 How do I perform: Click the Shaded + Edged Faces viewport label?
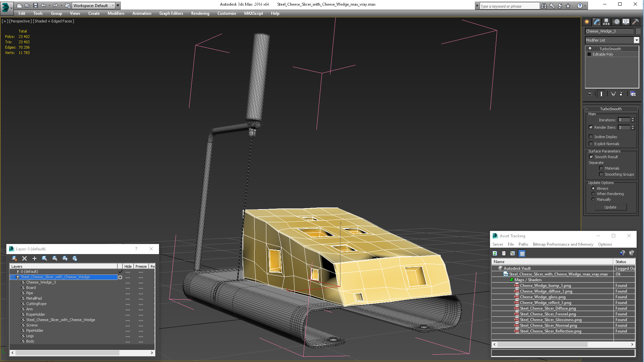pyautogui.click(x=54, y=21)
